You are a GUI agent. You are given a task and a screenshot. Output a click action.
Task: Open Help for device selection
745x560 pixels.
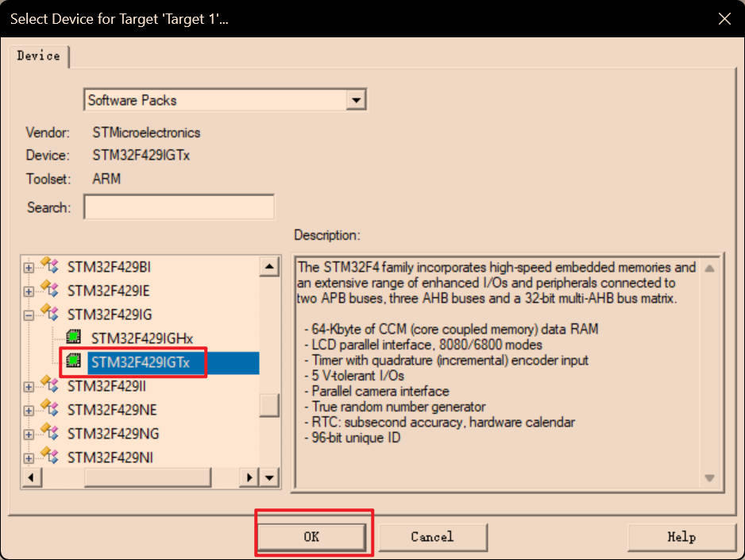pos(681,537)
